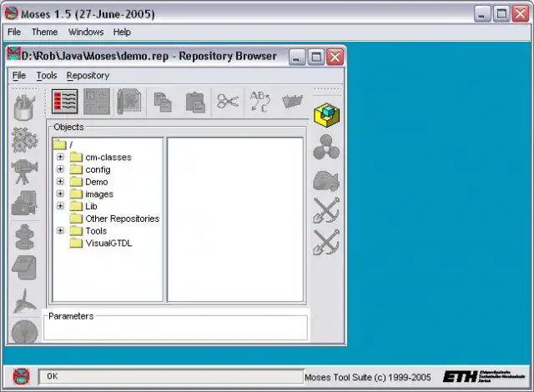The width and height of the screenshot is (534, 392).
Task: Click the gears icon in left sidebar
Action: (24, 140)
